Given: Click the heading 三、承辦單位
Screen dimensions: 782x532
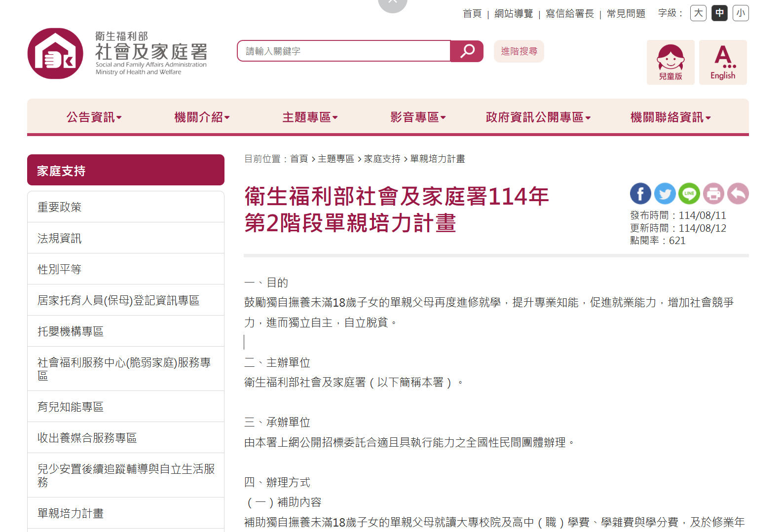Looking at the screenshot, I should [277, 423].
